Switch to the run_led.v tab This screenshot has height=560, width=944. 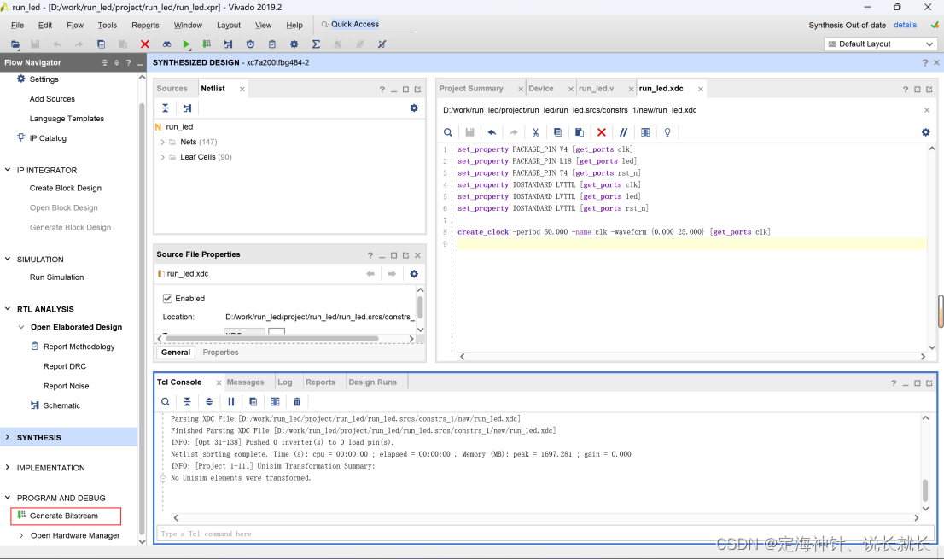596,89
